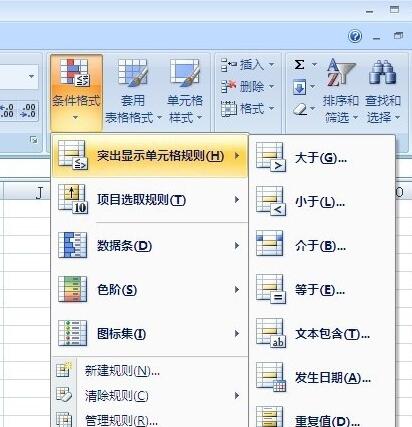The width and height of the screenshot is (412, 427).
Task: Expand the Clear eraser dropdown arrow
Action: pos(313,109)
